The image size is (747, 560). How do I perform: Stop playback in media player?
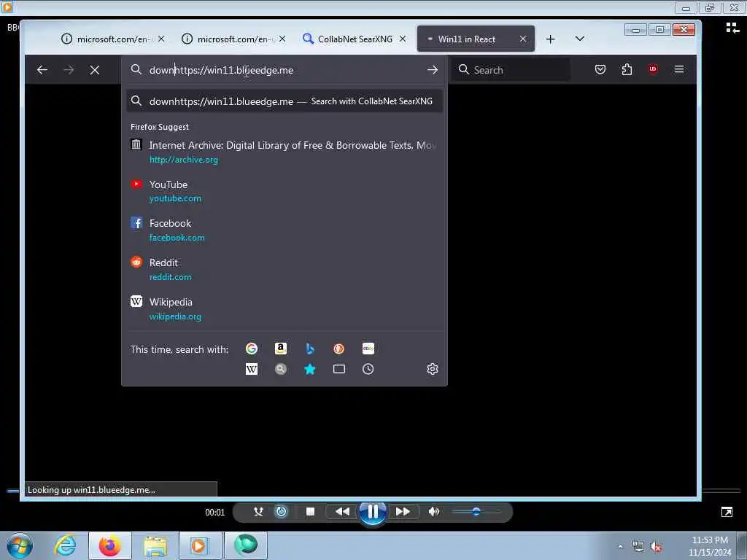[310, 511]
